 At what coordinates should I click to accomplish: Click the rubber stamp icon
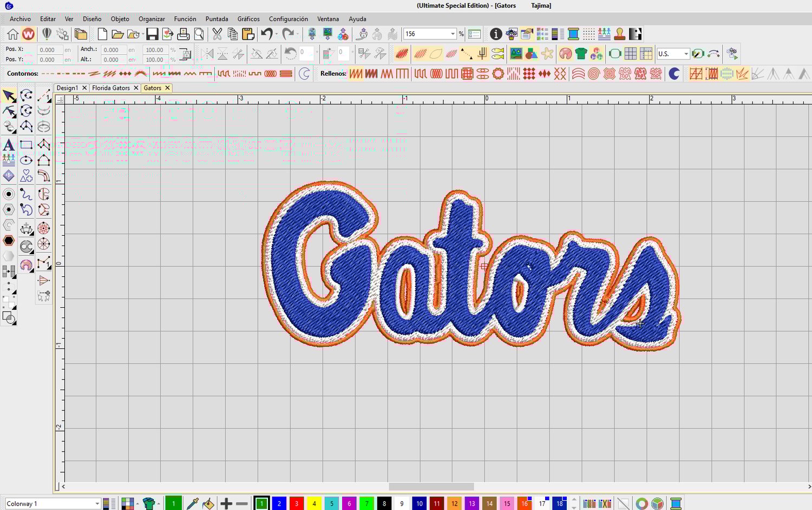pos(620,34)
